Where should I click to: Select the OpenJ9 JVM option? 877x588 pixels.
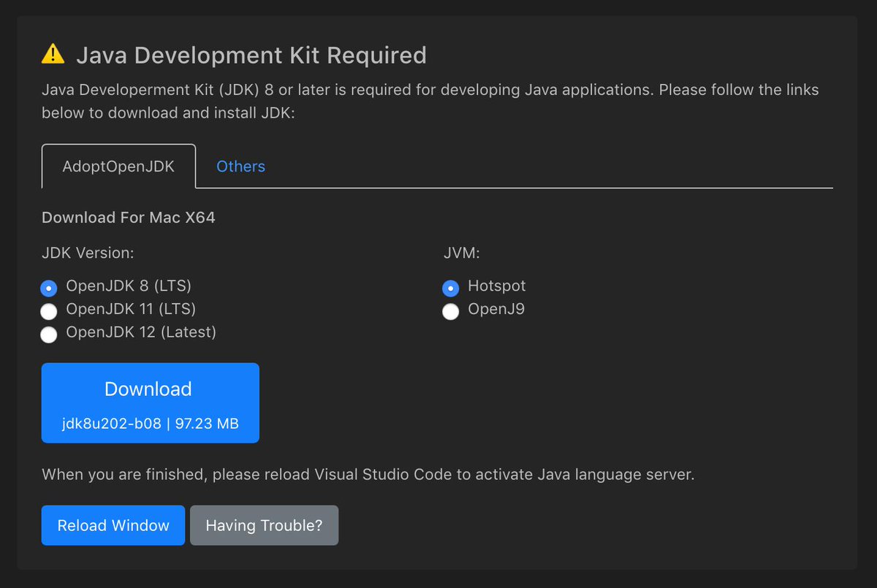click(450, 311)
